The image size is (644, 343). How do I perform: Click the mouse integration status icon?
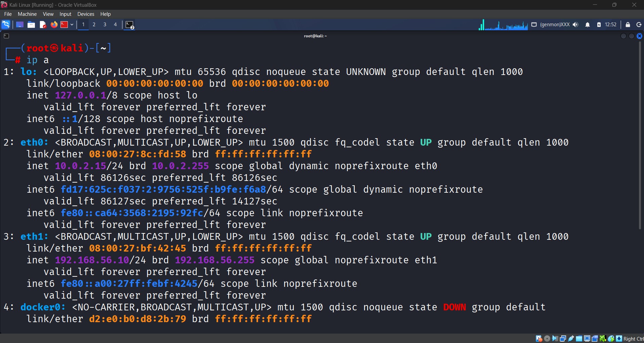coord(611,339)
